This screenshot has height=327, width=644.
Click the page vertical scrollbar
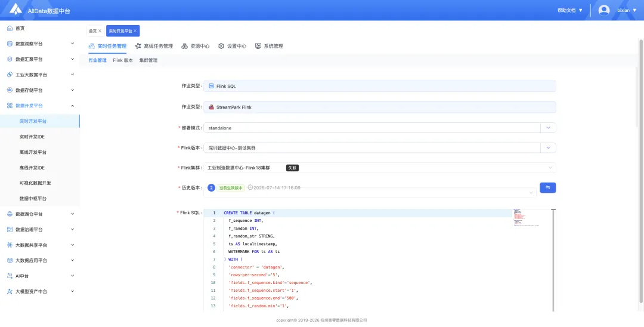click(641, 171)
